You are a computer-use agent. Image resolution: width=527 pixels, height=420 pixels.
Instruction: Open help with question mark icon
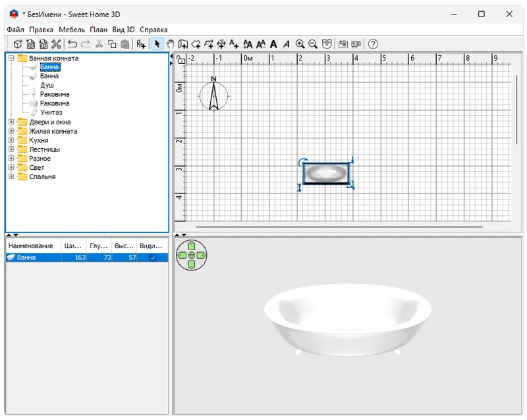(x=373, y=44)
